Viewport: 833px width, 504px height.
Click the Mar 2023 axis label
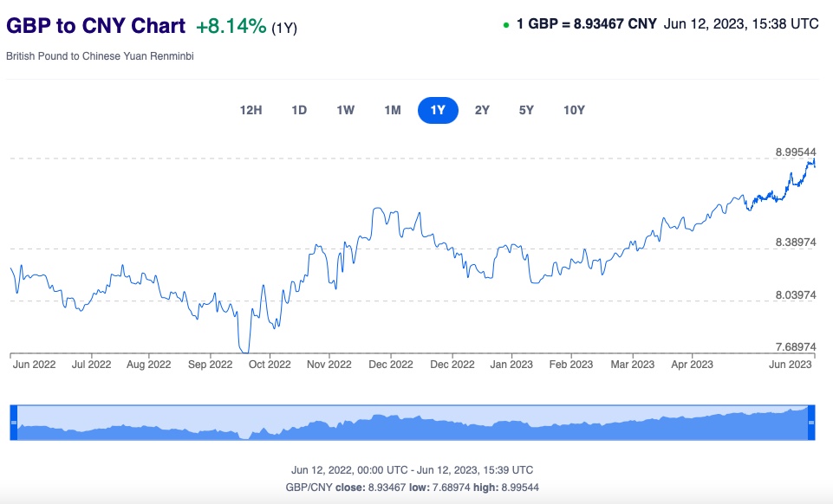pyautogui.click(x=631, y=365)
